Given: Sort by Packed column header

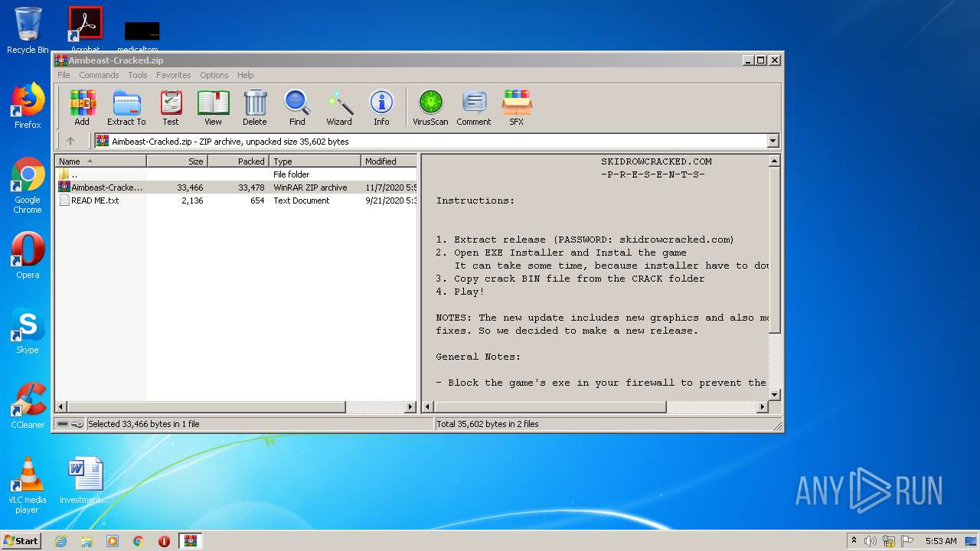Looking at the screenshot, I should coord(239,161).
